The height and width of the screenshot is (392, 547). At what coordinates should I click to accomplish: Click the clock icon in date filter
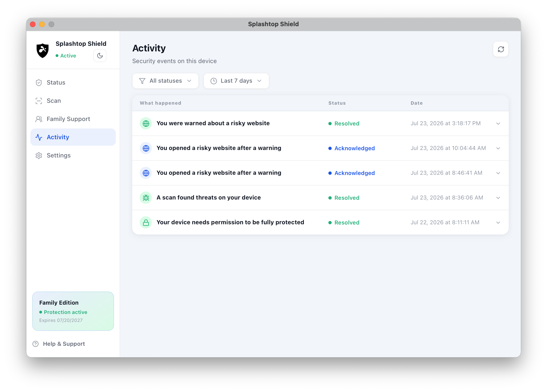(x=214, y=81)
